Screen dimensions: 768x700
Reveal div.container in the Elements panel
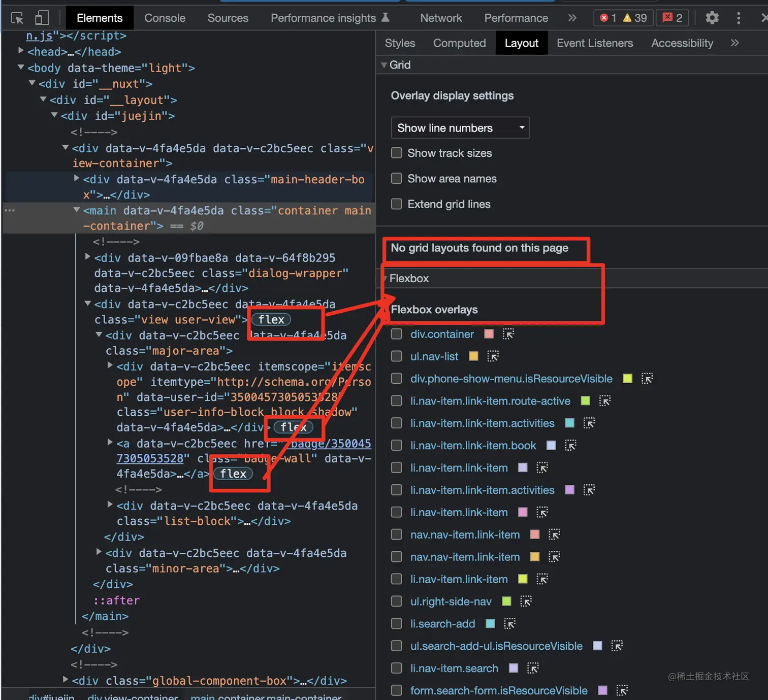pos(508,334)
